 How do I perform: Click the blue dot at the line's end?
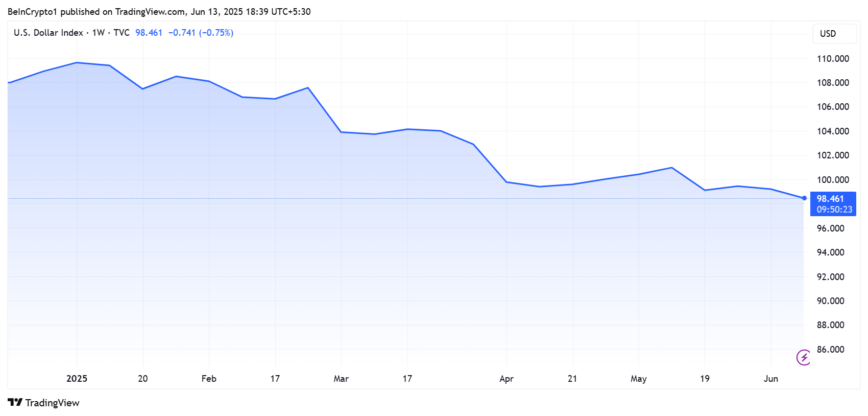pyautogui.click(x=805, y=198)
